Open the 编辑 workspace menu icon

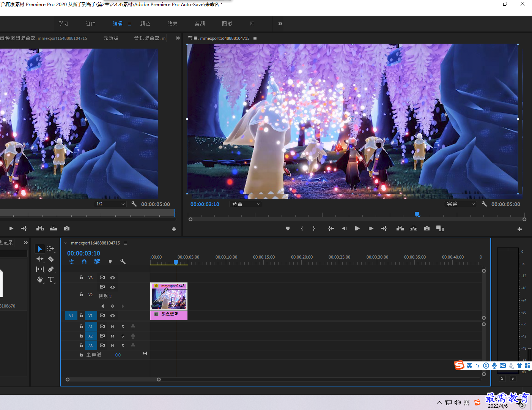(x=130, y=24)
